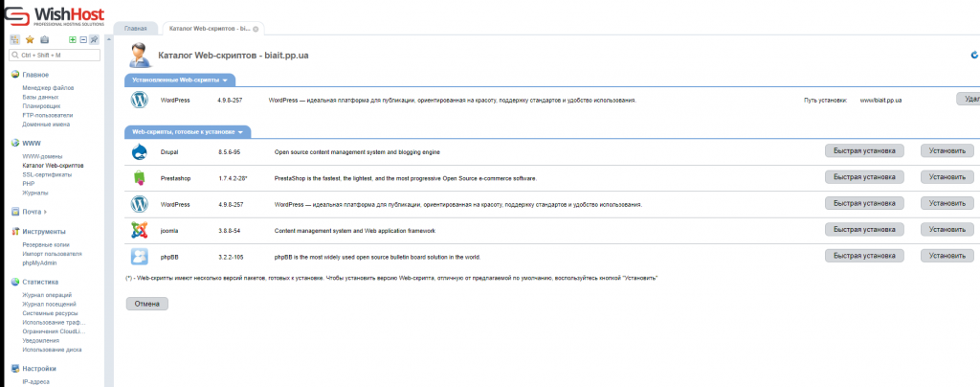Click Prestashop version 1.7.4.2-28*
Screen dimensions: 980x387
(233, 179)
